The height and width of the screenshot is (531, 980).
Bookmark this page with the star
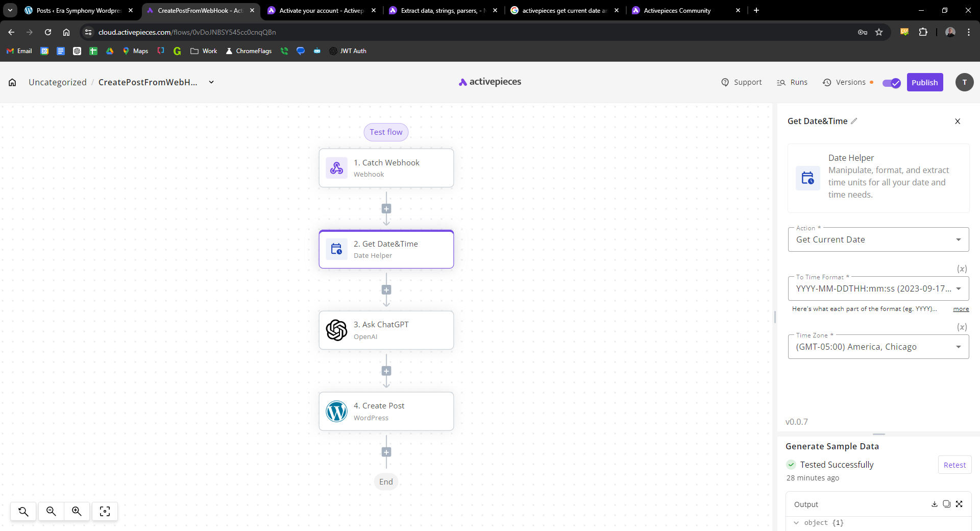coord(879,32)
